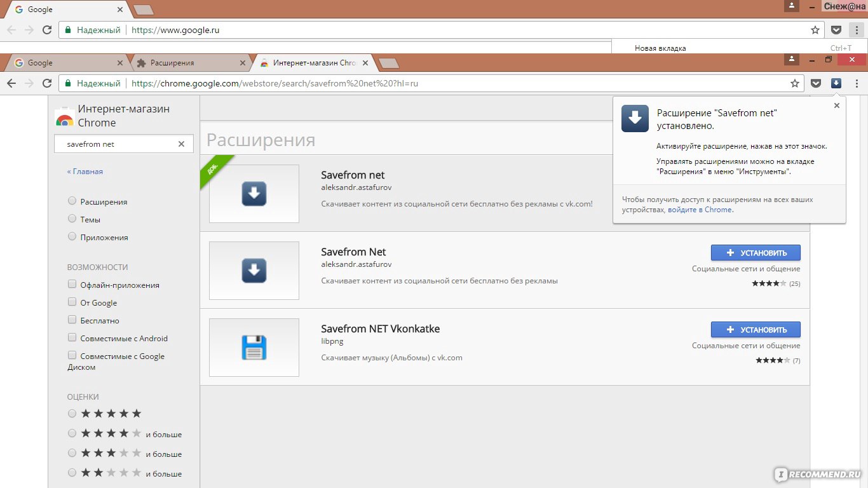Click back arrow in back Google window
868x488 pixels.
click(x=11, y=30)
